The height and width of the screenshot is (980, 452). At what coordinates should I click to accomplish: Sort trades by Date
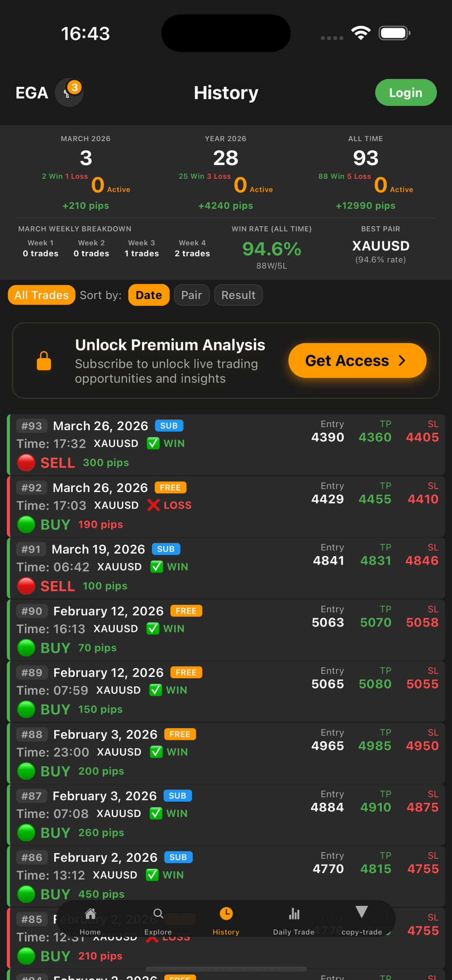[x=149, y=295]
